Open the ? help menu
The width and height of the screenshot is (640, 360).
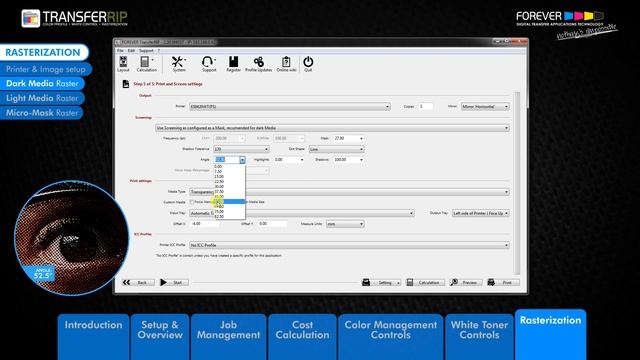(x=159, y=51)
